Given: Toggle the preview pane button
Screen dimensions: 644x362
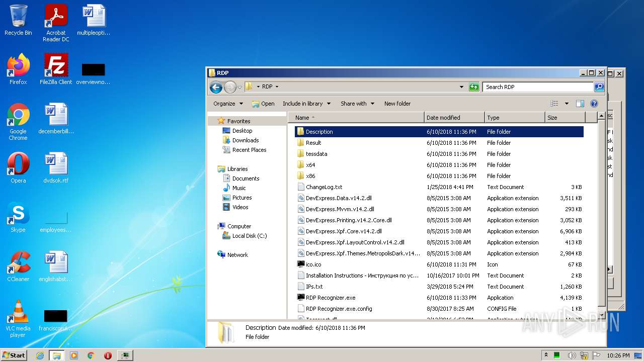Looking at the screenshot, I should tap(580, 104).
